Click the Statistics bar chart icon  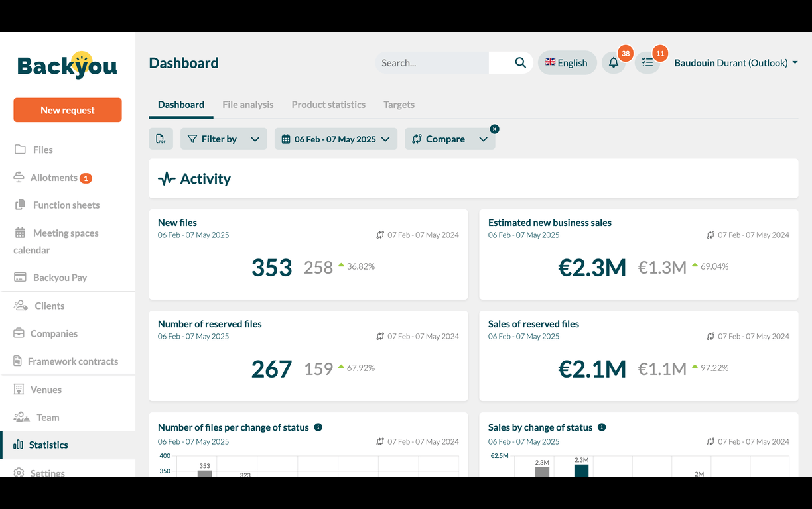pos(19,445)
